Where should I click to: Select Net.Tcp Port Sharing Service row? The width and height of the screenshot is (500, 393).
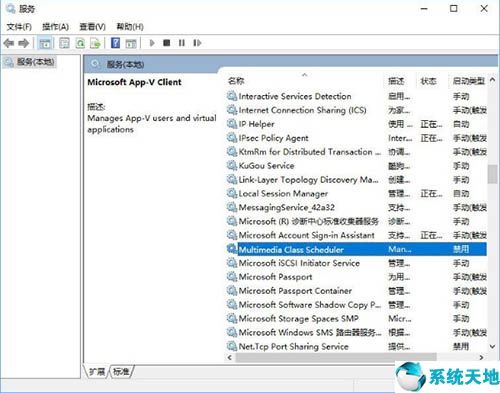356,346
